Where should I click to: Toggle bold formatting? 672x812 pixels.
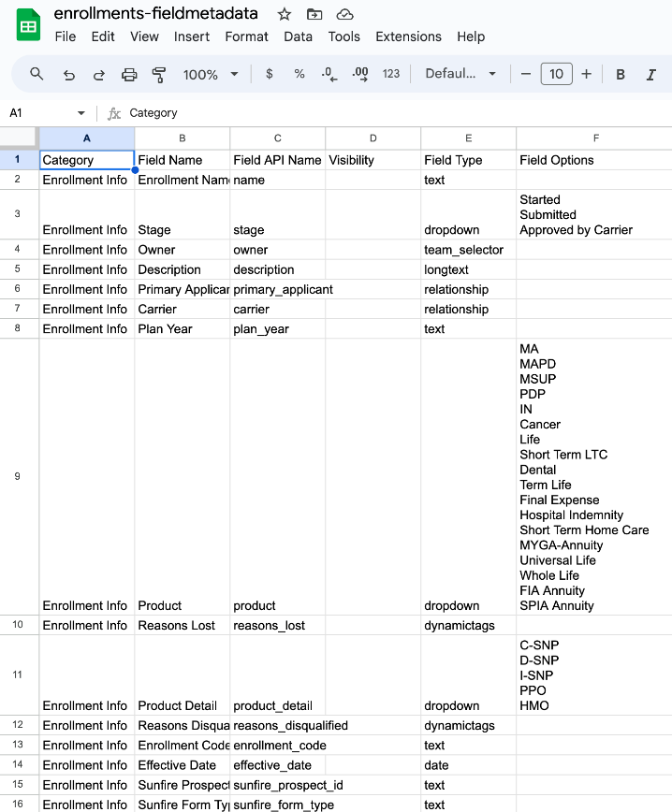click(620, 75)
